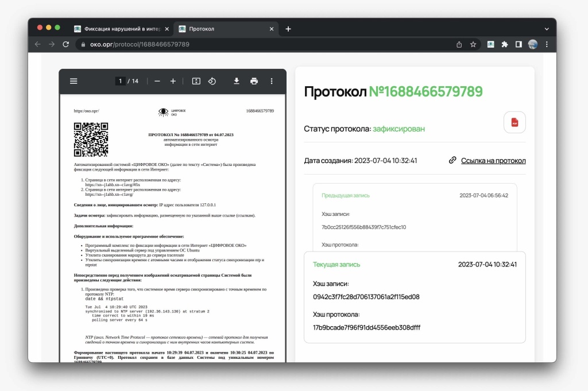Open the red PDF export button

[x=514, y=122]
